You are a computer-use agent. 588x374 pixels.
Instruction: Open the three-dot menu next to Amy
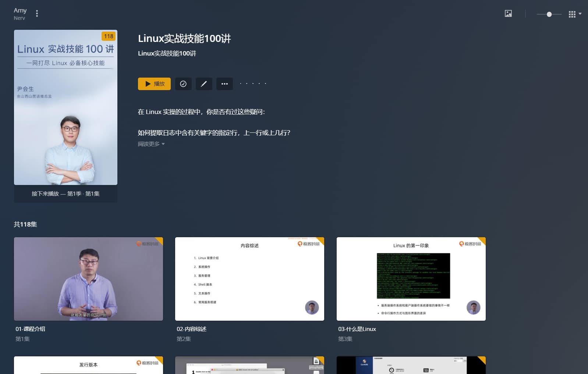37,14
